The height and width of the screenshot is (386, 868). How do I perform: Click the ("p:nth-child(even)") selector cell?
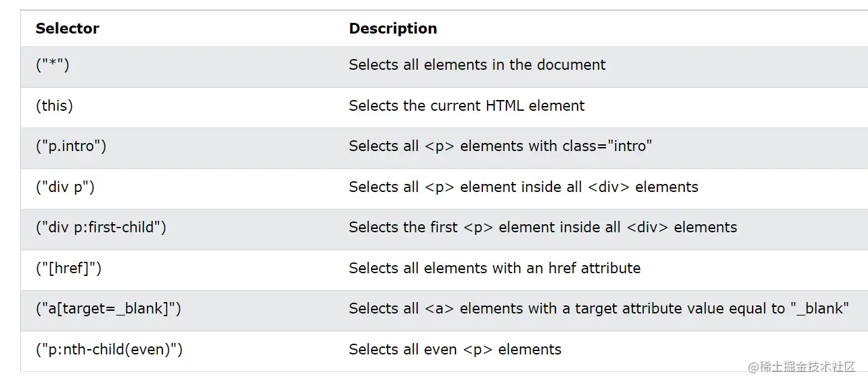(109, 350)
